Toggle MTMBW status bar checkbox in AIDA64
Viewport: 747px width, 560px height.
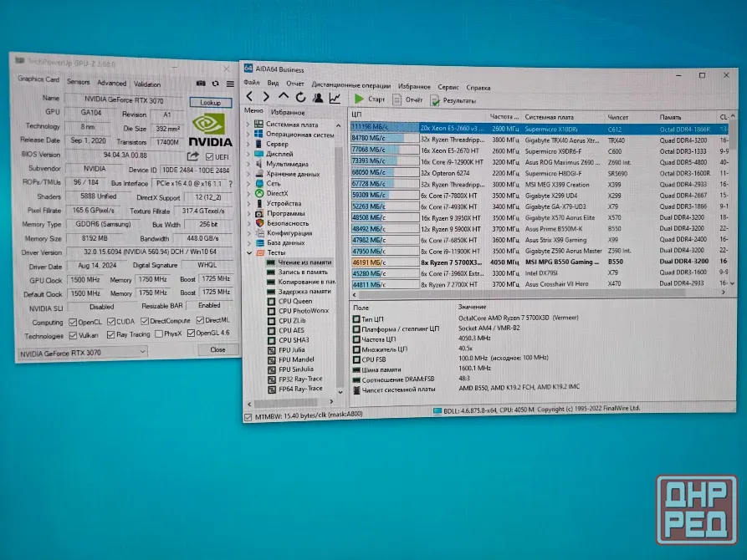[248, 417]
